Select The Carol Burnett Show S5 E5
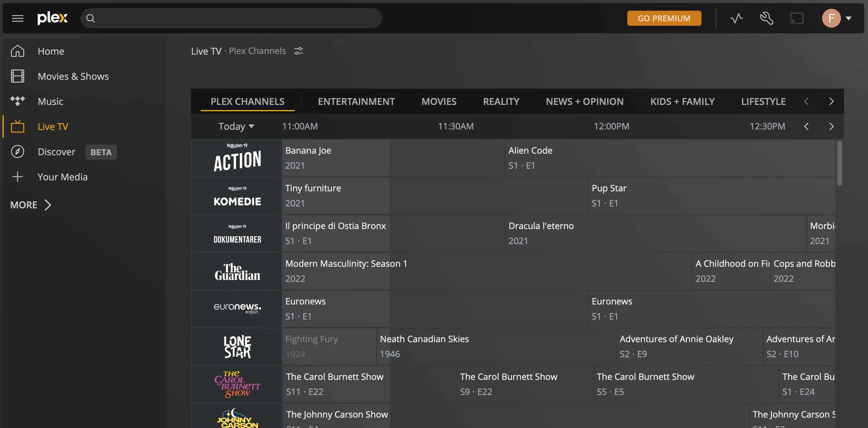The width and height of the screenshot is (868, 428). point(686,385)
